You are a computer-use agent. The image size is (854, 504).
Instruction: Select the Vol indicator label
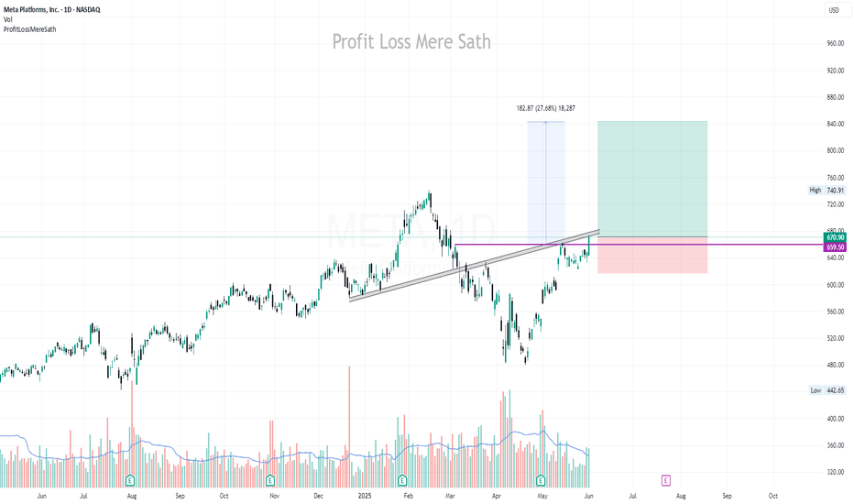click(x=7, y=19)
